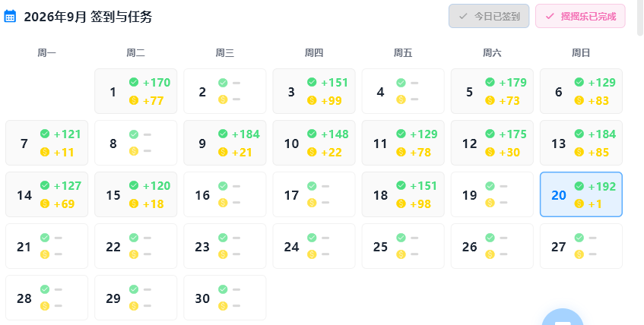Click the +78 value on day 11
644x325 pixels.
click(420, 152)
